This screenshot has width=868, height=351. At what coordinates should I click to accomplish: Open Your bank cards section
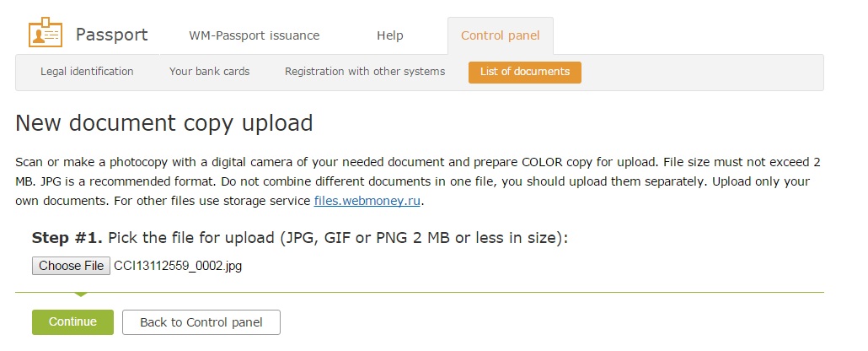(x=209, y=72)
